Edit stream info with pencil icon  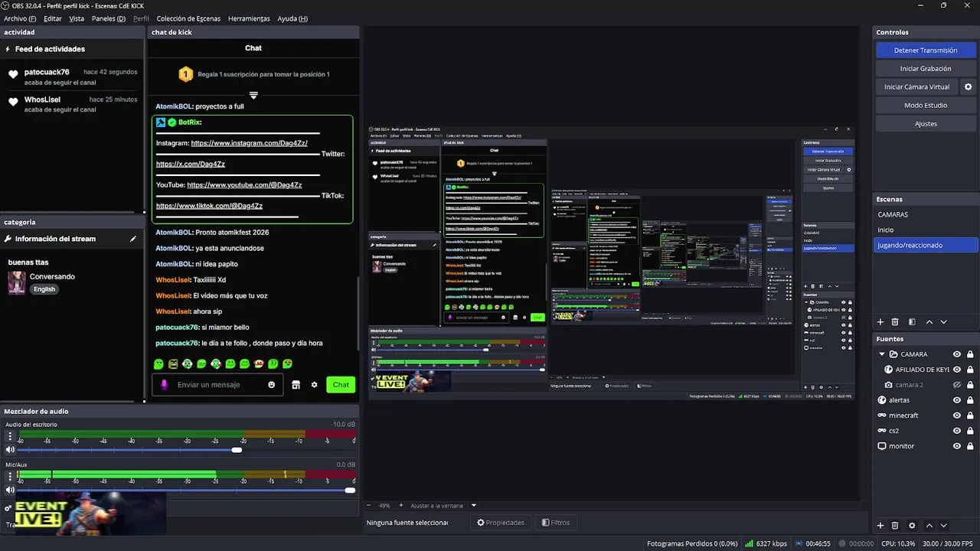pos(132,239)
